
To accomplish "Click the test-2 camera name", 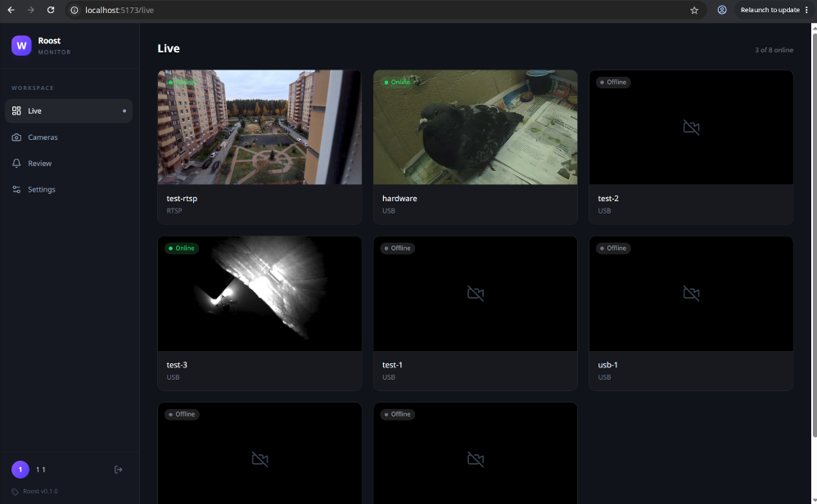I will point(608,198).
